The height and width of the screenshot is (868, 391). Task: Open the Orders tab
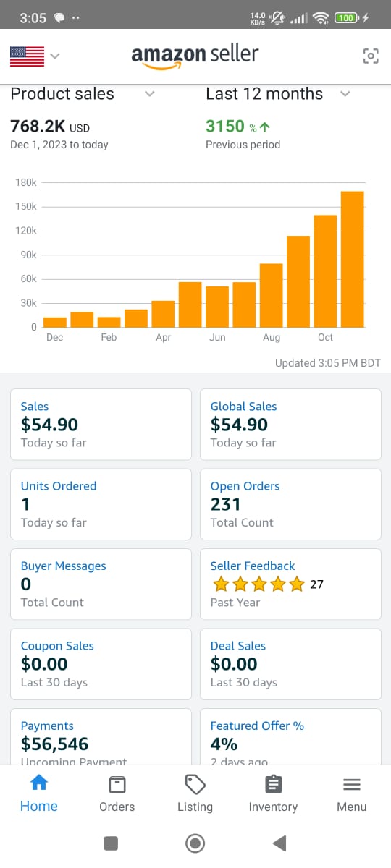click(x=117, y=793)
